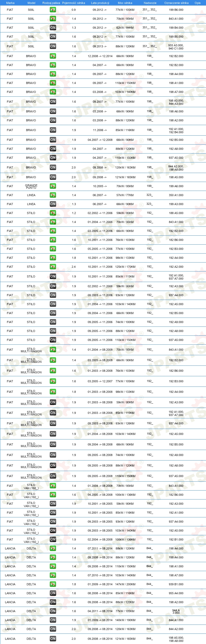Click engine code 199 B4.000
Viewport: 206px width, 644px height.
point(176,28)
